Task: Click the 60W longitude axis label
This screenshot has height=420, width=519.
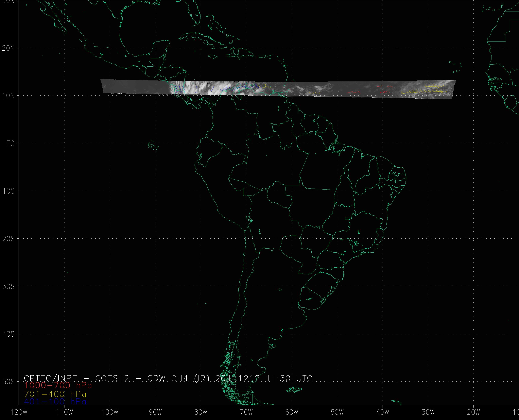Action: [x=292, y=412]
